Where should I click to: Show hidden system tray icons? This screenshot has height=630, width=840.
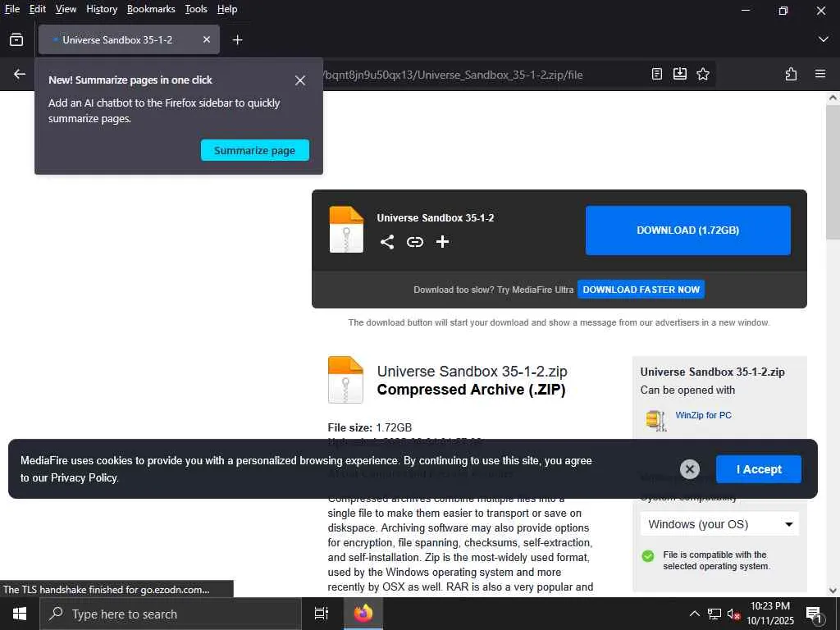pos(694,614)
